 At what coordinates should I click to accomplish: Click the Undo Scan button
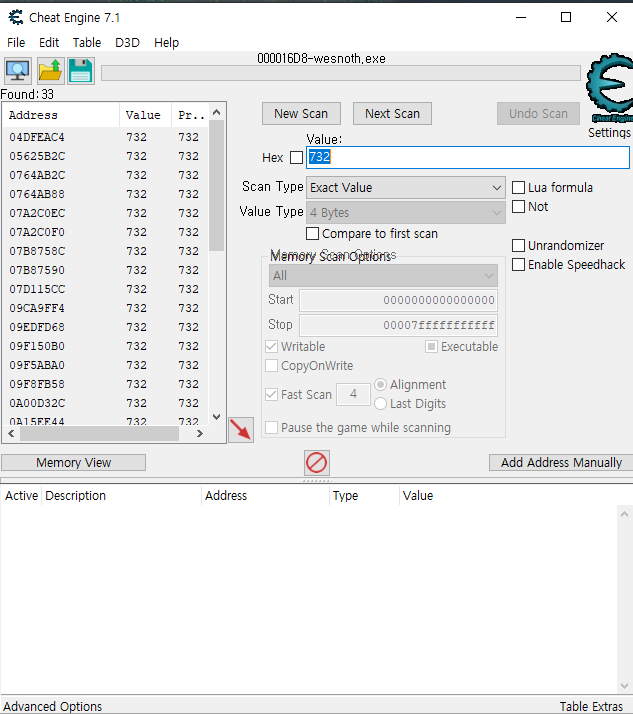pyautogui.click(x=538, y=113)
